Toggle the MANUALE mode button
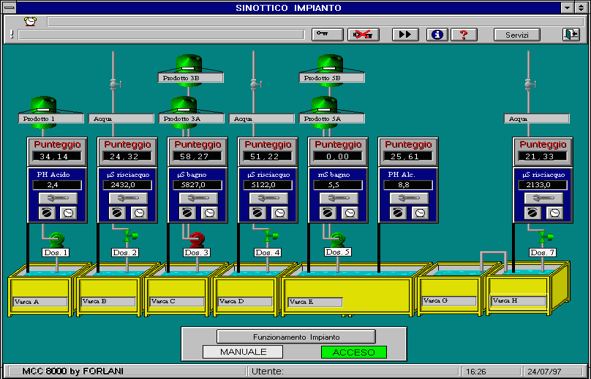This screenshot has width=591, height=379. (x=243, y=352)
